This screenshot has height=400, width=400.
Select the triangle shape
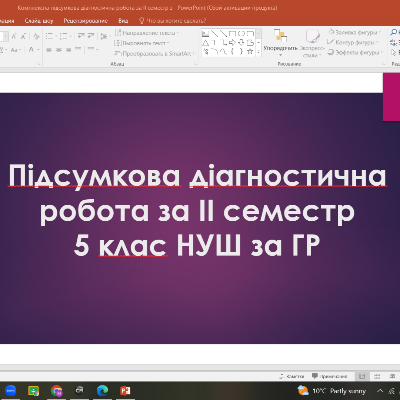coord(205,43)
